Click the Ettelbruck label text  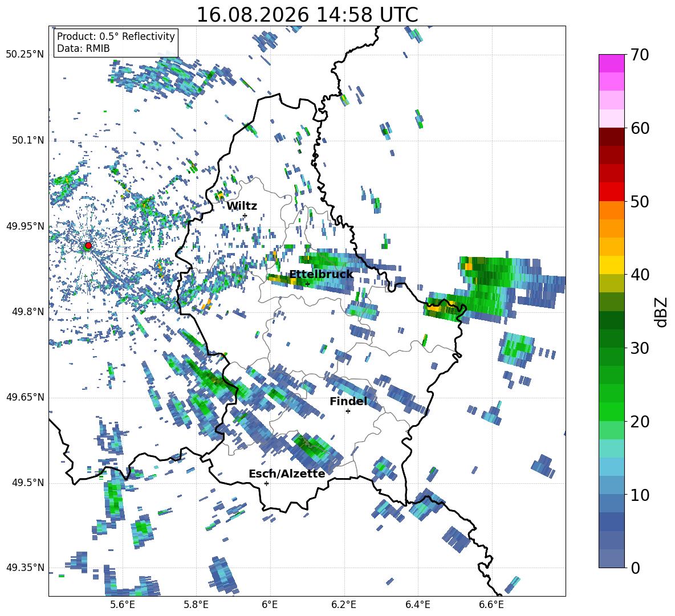click(321, 275)
